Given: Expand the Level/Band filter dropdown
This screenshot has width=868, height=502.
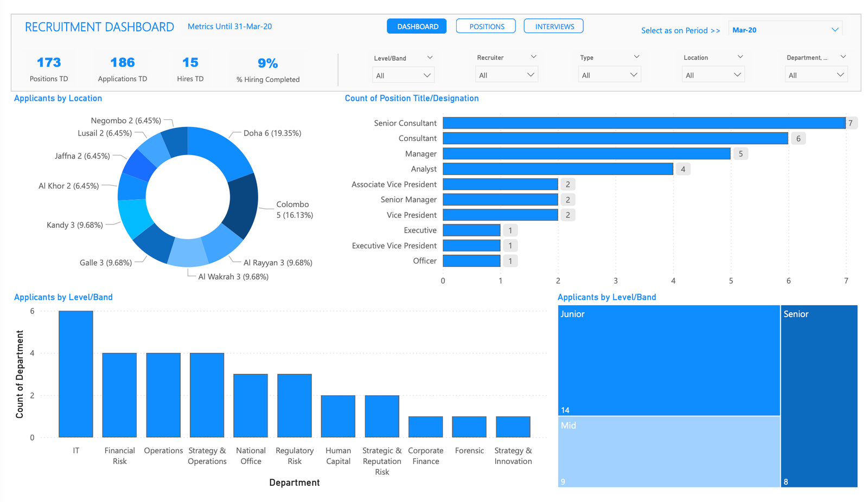Looking at the screenshot, I should point(403,74).
